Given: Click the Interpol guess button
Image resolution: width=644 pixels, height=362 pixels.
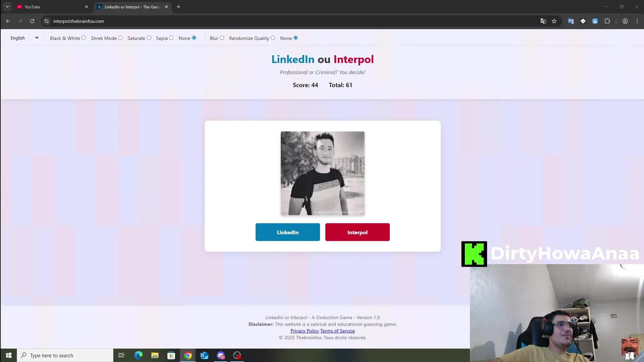Looking at the screenshot, I should [357, 232].
